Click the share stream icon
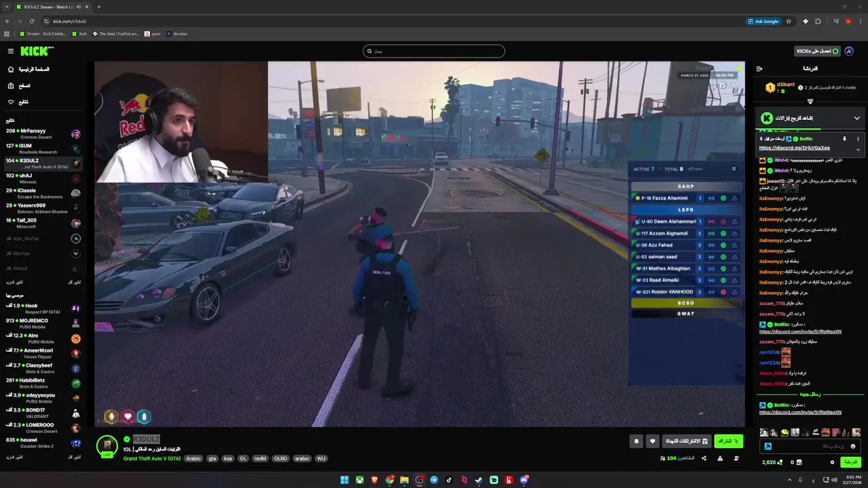The image size is (868, 488). click(x=703, y=458)
